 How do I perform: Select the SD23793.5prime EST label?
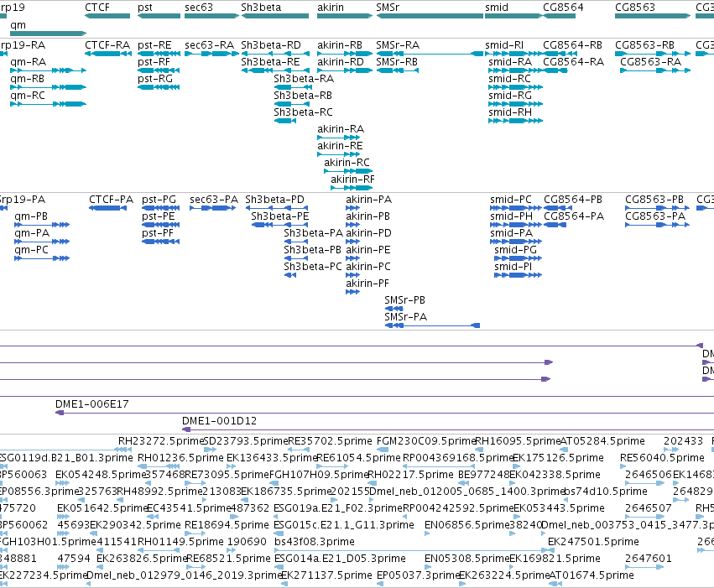click(246, 441)
